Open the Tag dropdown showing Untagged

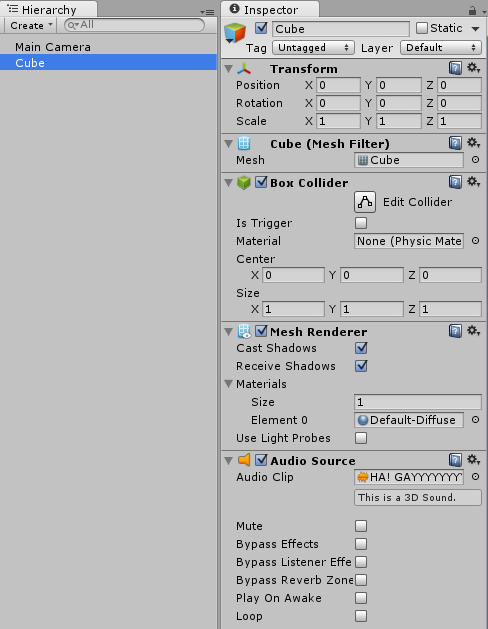[313, 48]
